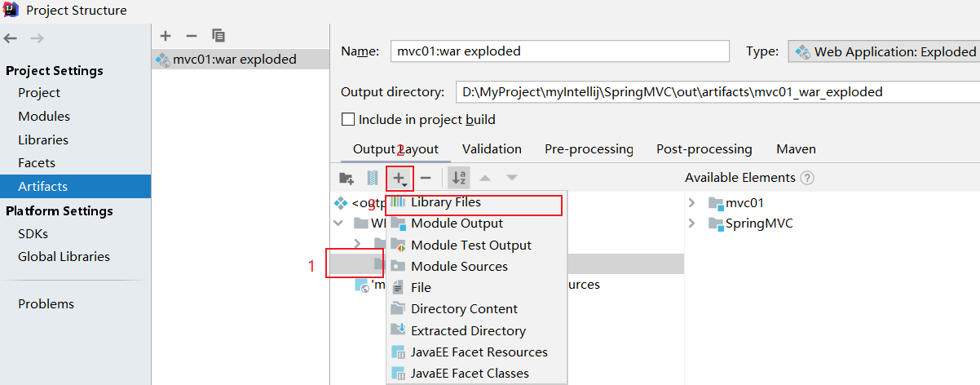Select Module Output from the menu
Screen dimensions: 980x385
click(x=476, y=223)
